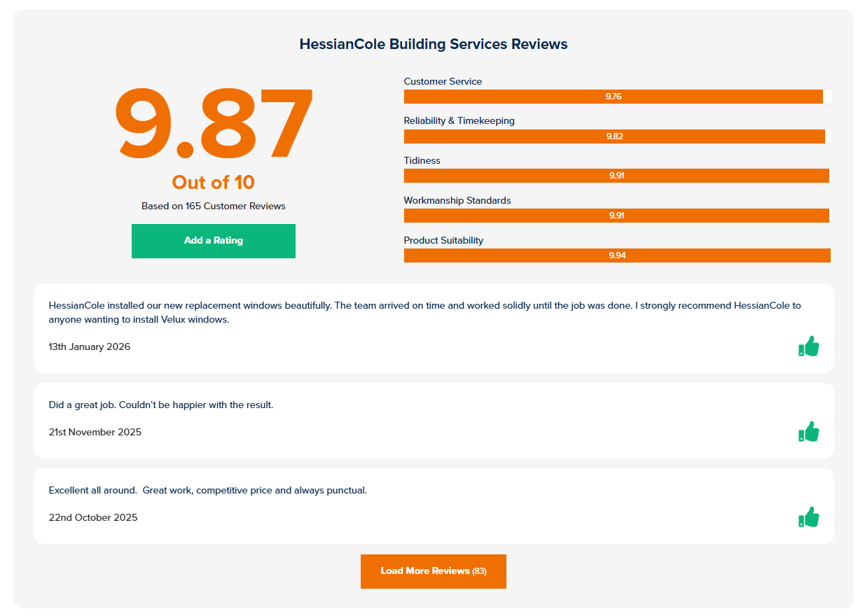Viewport: 865px width, 616px height.
Task: Click the Tidiness rating bar
Action: tap(616, 176)
